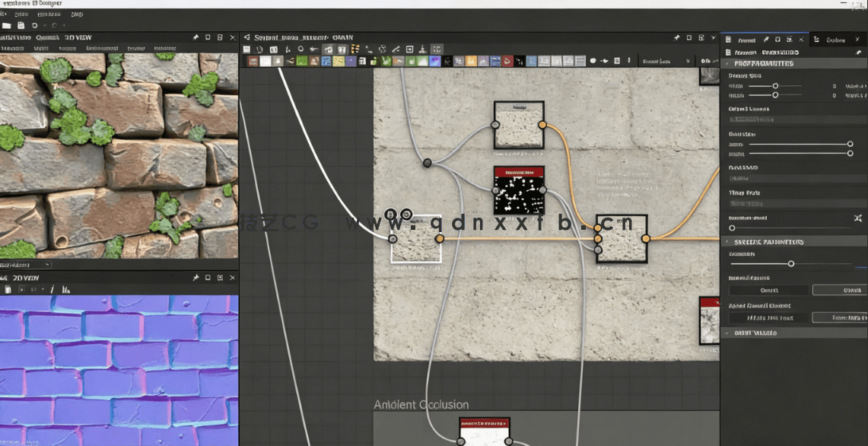868x446 pixels.
Task: Switch to the Explorer tab on the right
Action: pyautogui.click(x=836, y=40)
